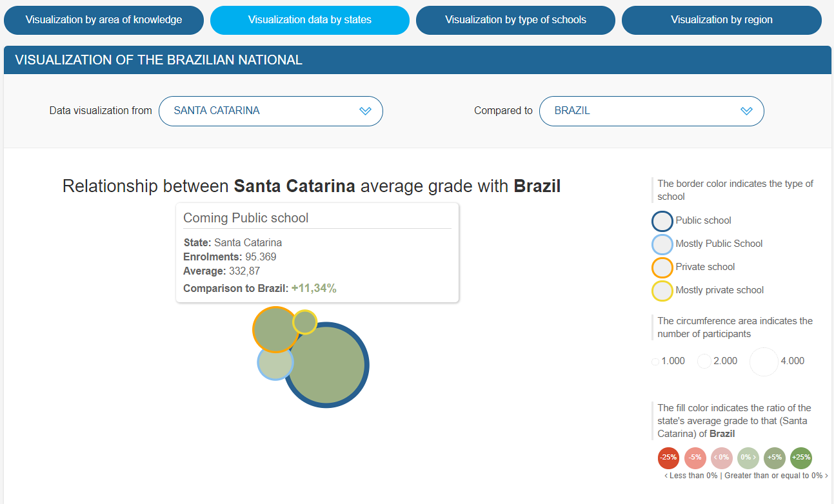Click the 2.000 participants size circle
The height and width of the screenshot is (504, 834).
click(704, 362)
